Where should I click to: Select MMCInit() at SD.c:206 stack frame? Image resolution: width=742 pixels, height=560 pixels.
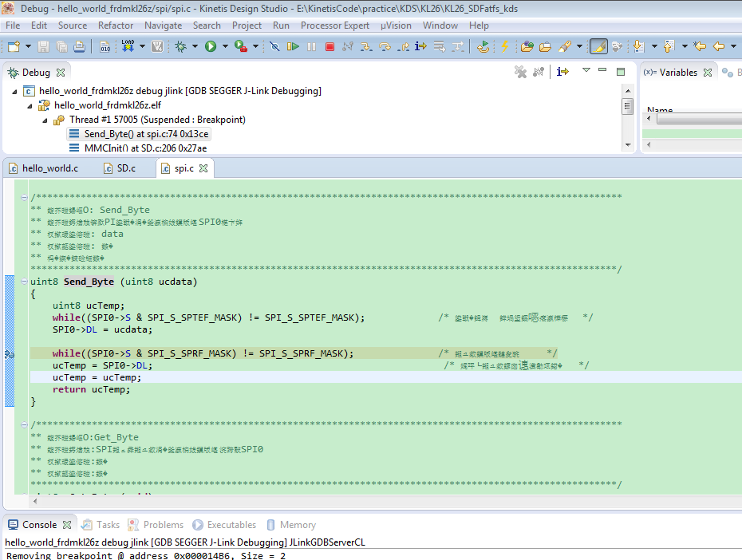coord(138,148)
